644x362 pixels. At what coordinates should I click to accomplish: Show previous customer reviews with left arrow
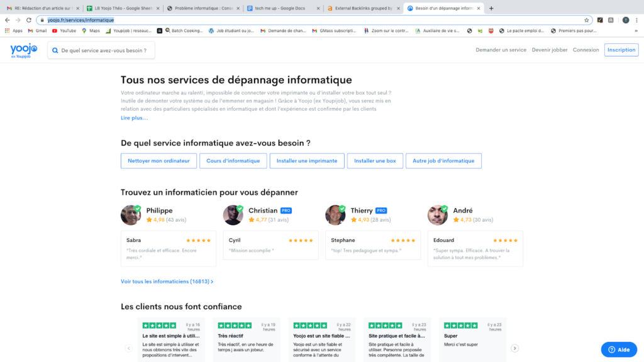128,348
